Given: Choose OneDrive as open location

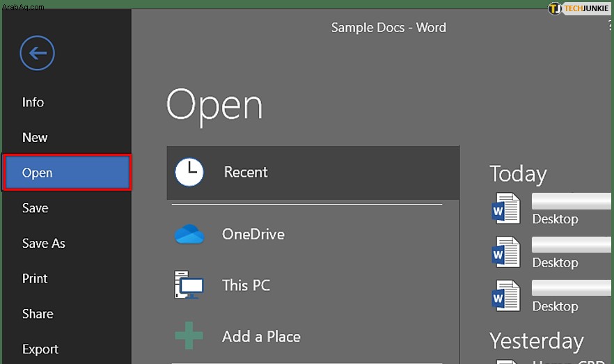Looking at the screenshot, I should tap(253, 234).
